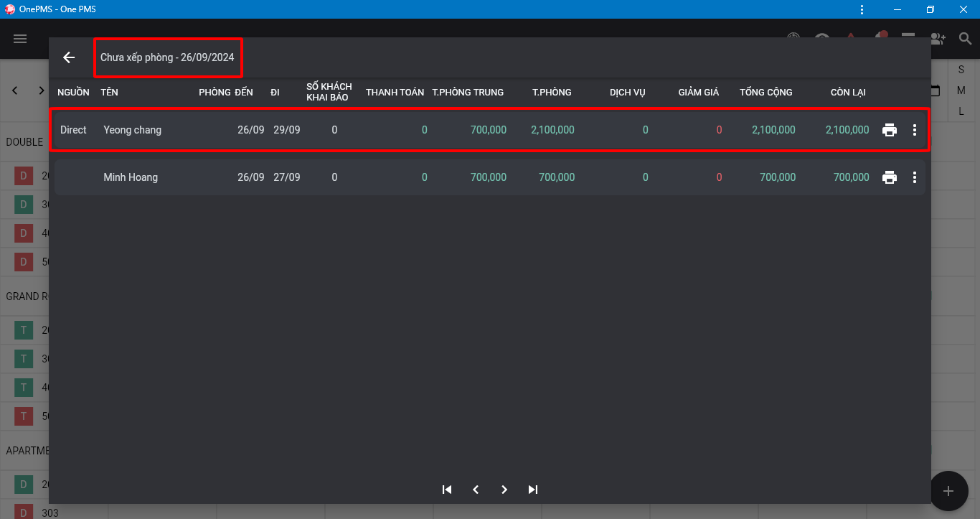Select the guest name Yeong chang
980x519 pixels.
(x=132, y=130)
